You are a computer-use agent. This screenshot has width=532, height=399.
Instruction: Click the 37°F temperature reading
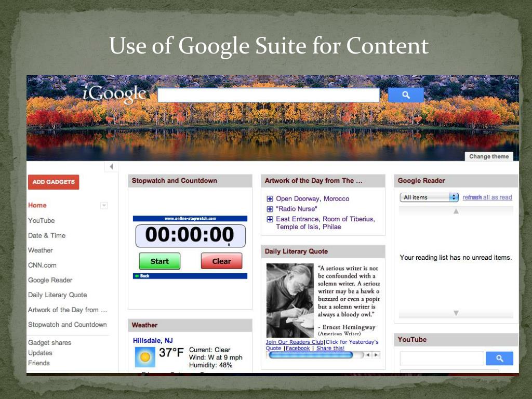click(x=171, y=353)
